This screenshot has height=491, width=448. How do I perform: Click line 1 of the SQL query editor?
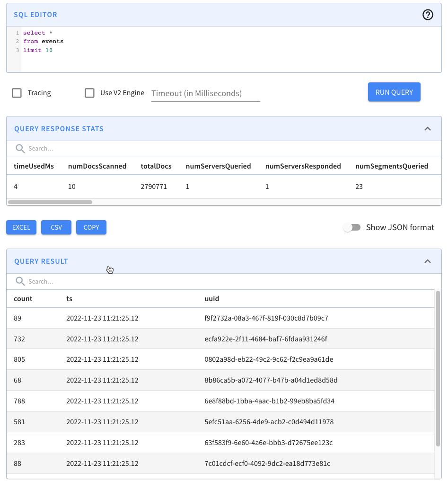[38, 32]
